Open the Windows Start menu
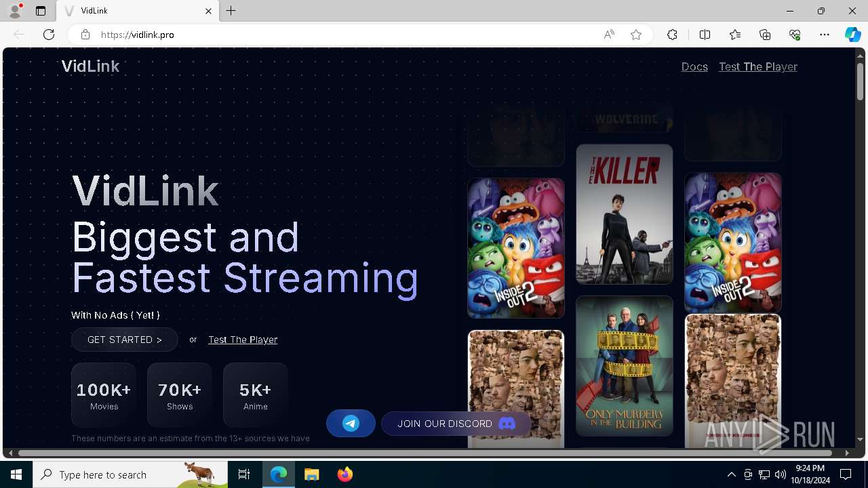This screenshot has height=488, width=868. point(16,474)
